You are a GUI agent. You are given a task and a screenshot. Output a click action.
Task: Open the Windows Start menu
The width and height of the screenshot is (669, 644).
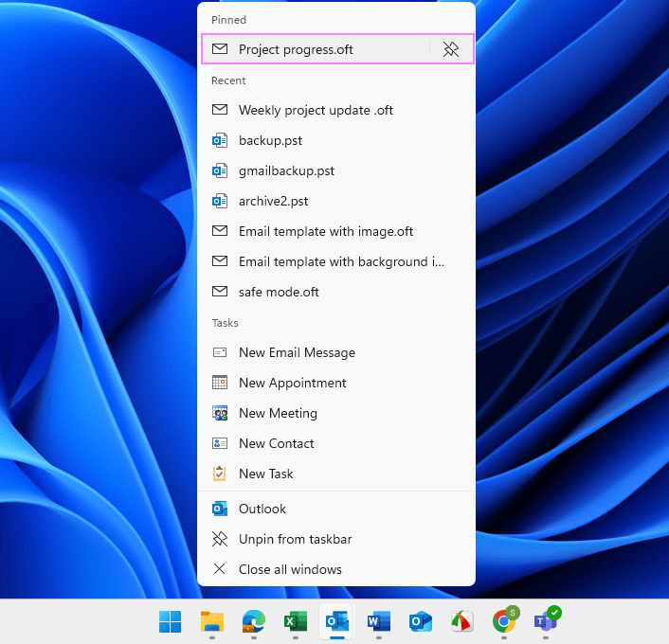[171, 621]
